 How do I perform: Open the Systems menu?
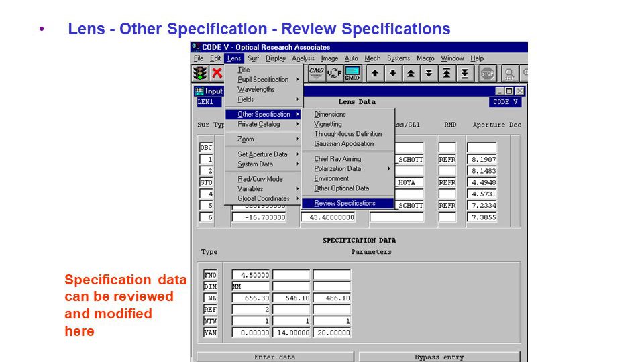[398, 58]
